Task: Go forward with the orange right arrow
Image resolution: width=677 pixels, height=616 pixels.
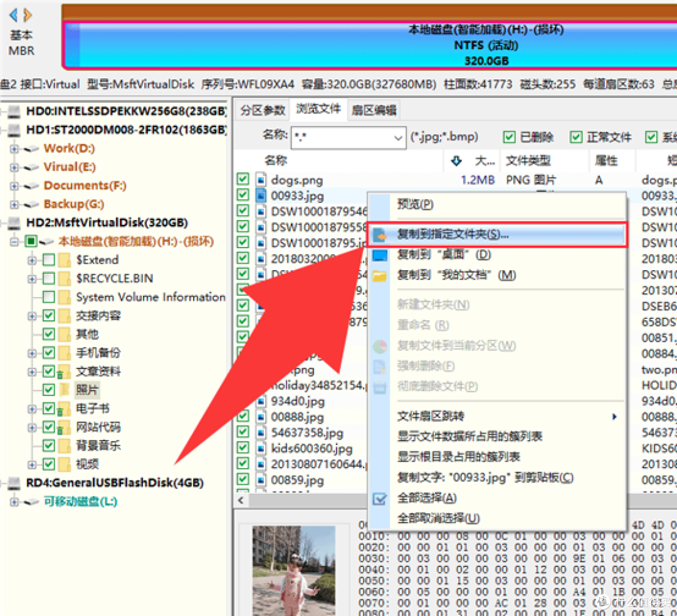Action: pos(28,15)
